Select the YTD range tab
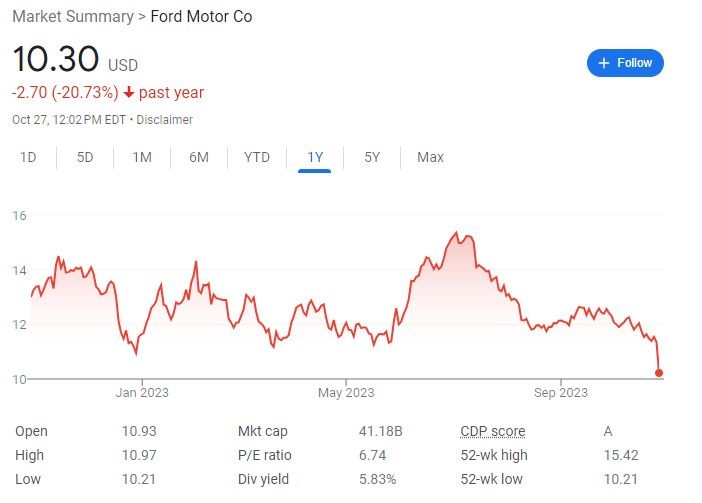This screenshot has height=503, width=702. pyautogui.click(x=257, y=157)
